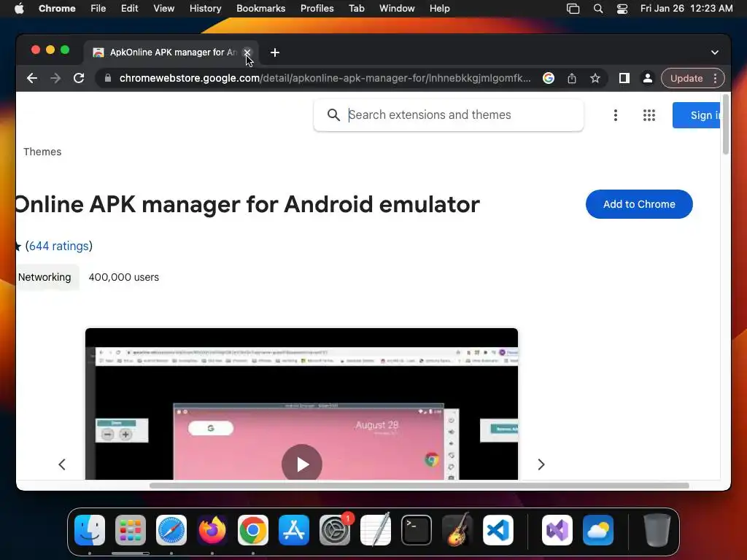The image size is (747, 560).
Task: Open App Store from the Dock
Action: click(x=294, y=530)
